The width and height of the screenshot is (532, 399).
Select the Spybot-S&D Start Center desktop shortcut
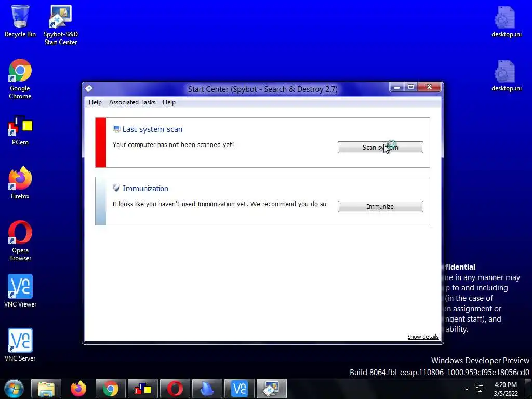(61, 25)
